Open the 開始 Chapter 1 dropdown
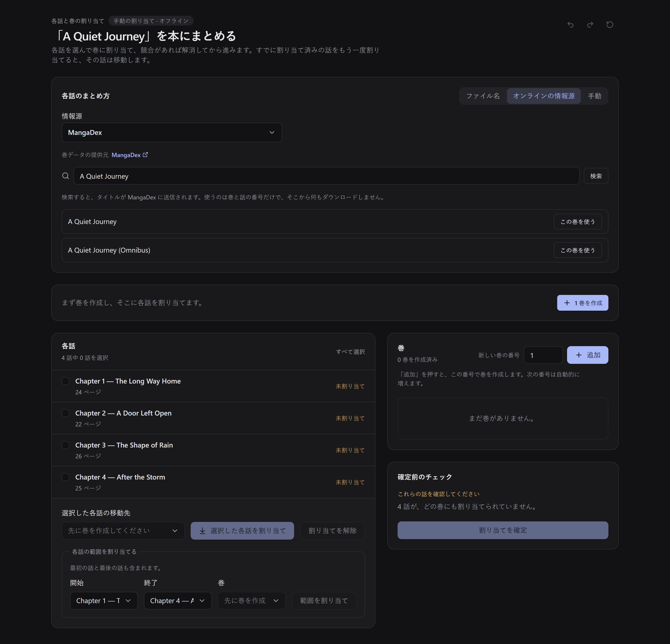 click(x=104, y=601)
